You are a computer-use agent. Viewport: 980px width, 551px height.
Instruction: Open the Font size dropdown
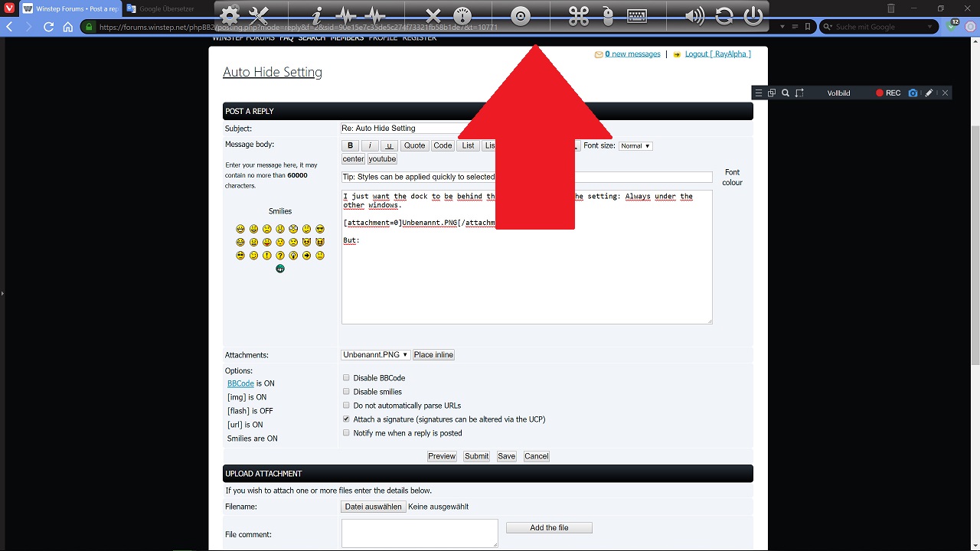pos(635,146)
